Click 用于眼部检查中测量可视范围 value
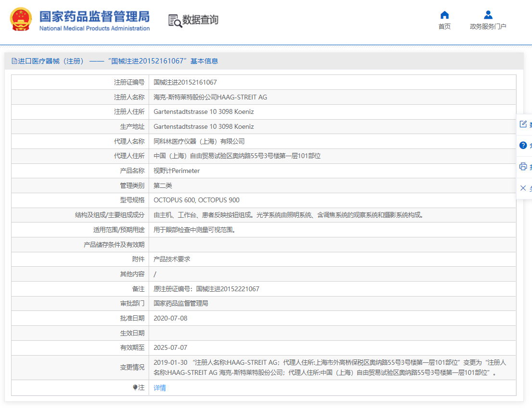 [x=195, y=230]
